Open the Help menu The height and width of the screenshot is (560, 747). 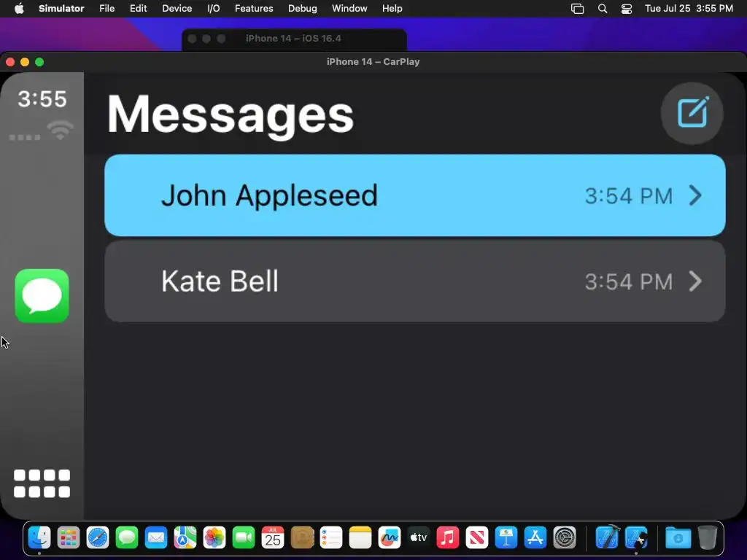pyautogui.click(x=392, y=9)
